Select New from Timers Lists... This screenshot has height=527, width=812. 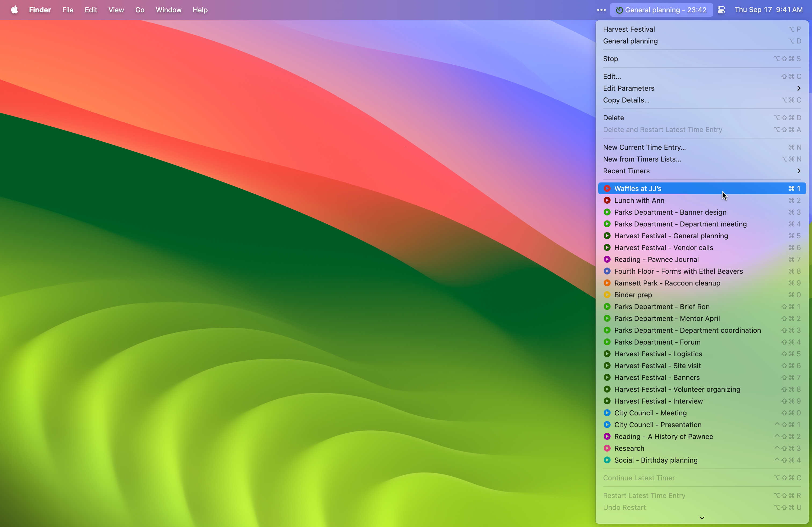click(x=702, y=159)
